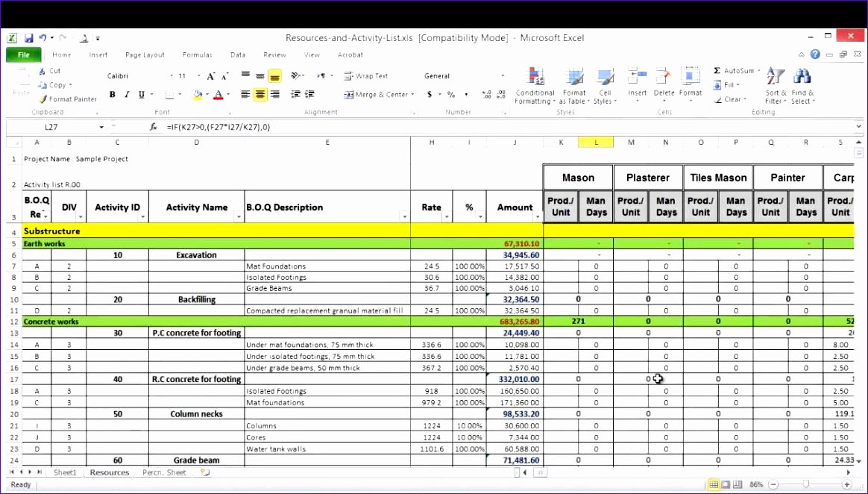Click the Delete cells icon
Screen dimensions: 868x494
(x=663, y=76)
